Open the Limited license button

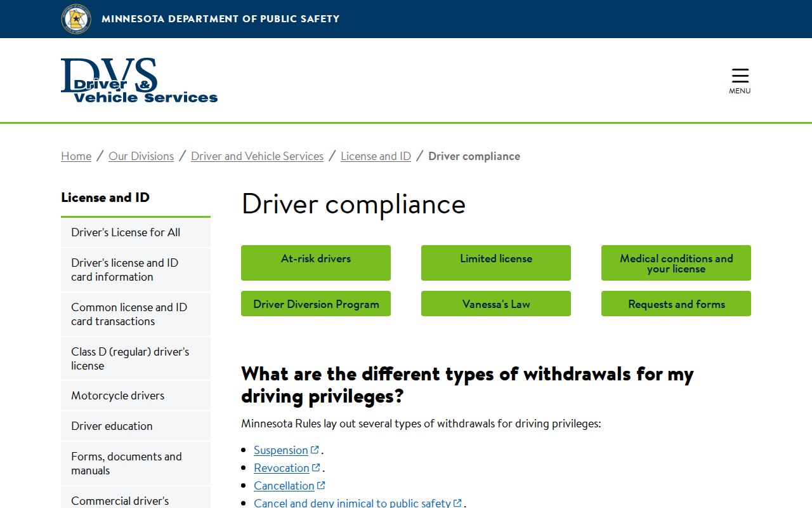point(496,263)
